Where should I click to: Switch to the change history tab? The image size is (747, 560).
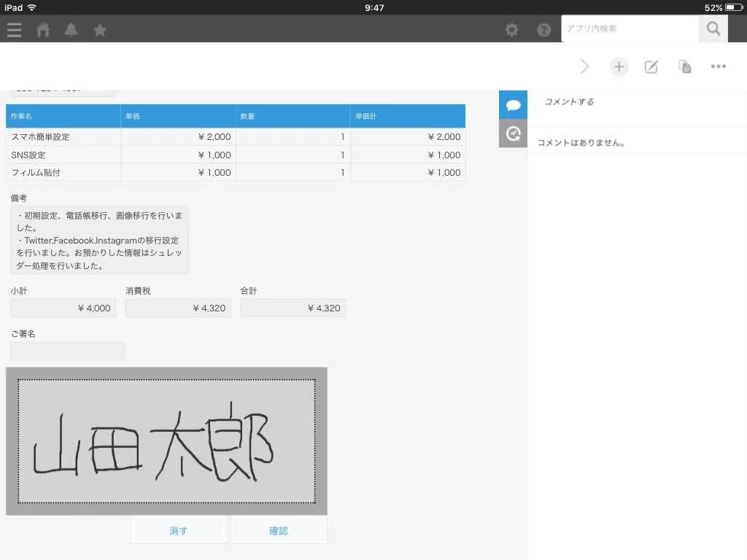point(513,133)
